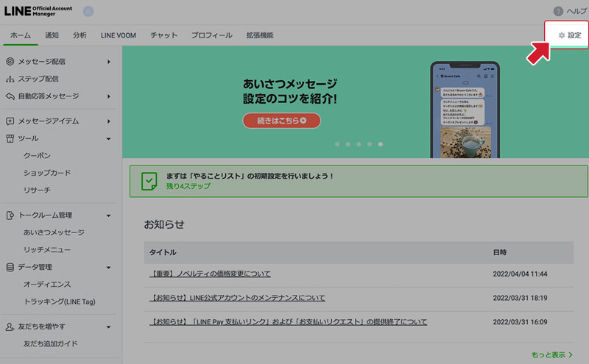Click the やることリスト setup notice bar

click(x=359, y=181)
